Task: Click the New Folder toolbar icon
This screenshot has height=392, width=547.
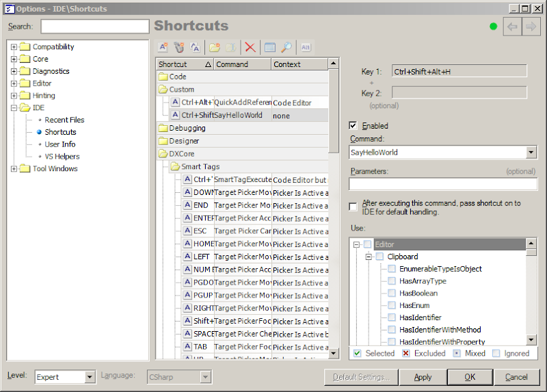Action: (x=215, y=47)
